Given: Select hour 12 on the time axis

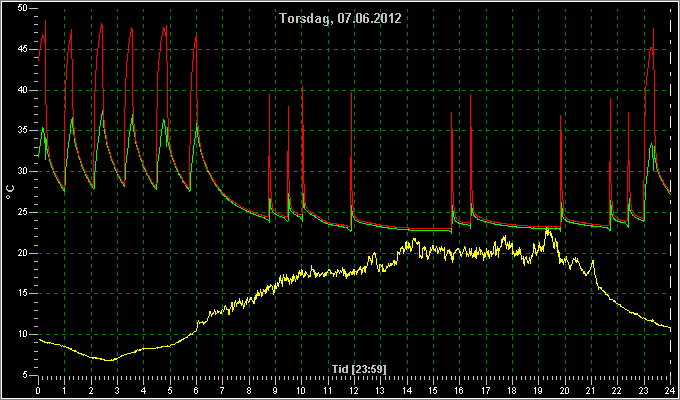Looking at the screenshot, I should click(354, 389).
